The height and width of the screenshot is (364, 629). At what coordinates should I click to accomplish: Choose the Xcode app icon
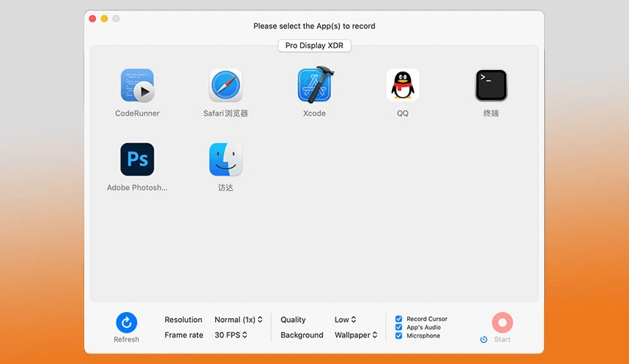click(315, 85)
